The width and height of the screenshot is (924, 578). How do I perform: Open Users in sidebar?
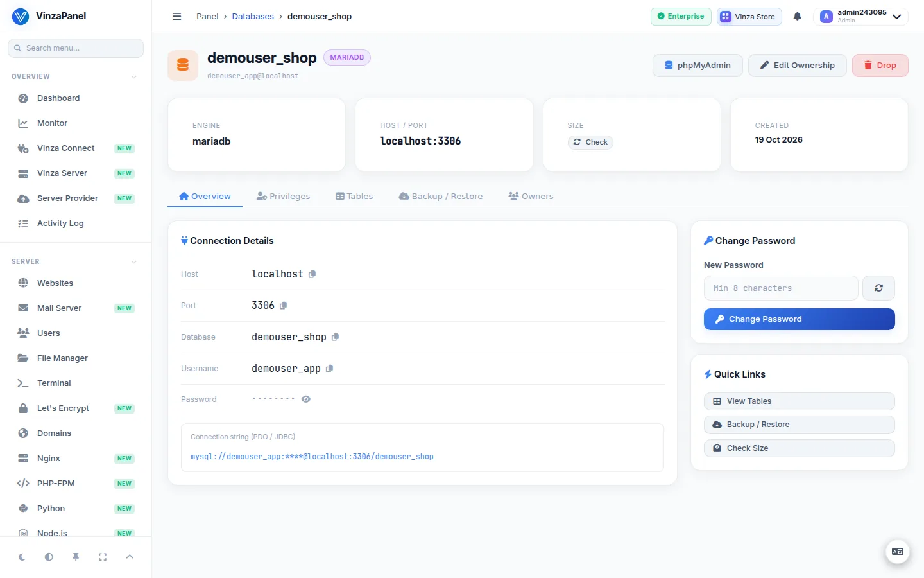tap(76, 333)
